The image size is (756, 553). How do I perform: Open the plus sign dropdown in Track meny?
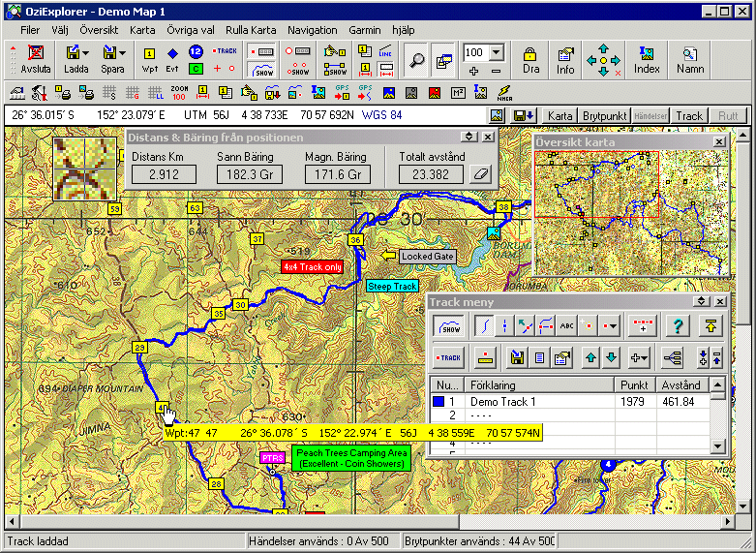[x=638, y=357]
